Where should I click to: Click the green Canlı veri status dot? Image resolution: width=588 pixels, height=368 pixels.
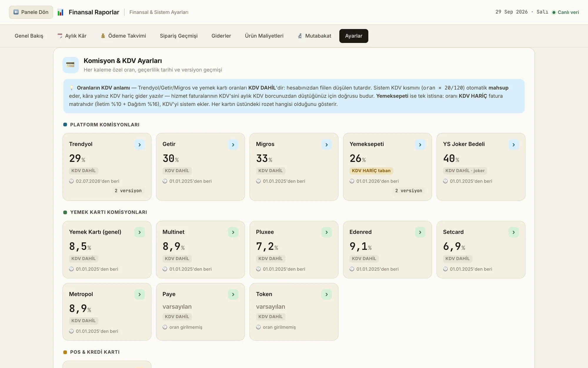click(554, 12)
